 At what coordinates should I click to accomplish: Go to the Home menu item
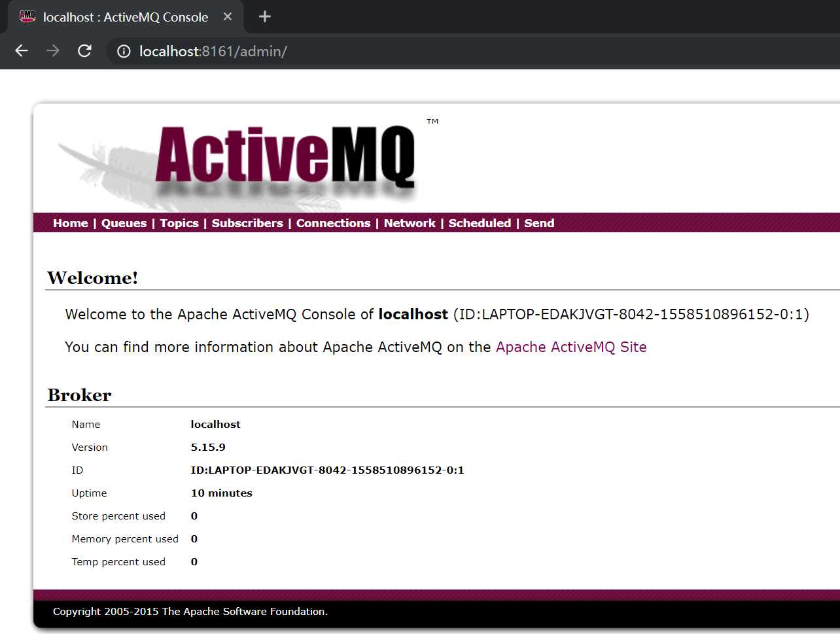coord(71,223)
